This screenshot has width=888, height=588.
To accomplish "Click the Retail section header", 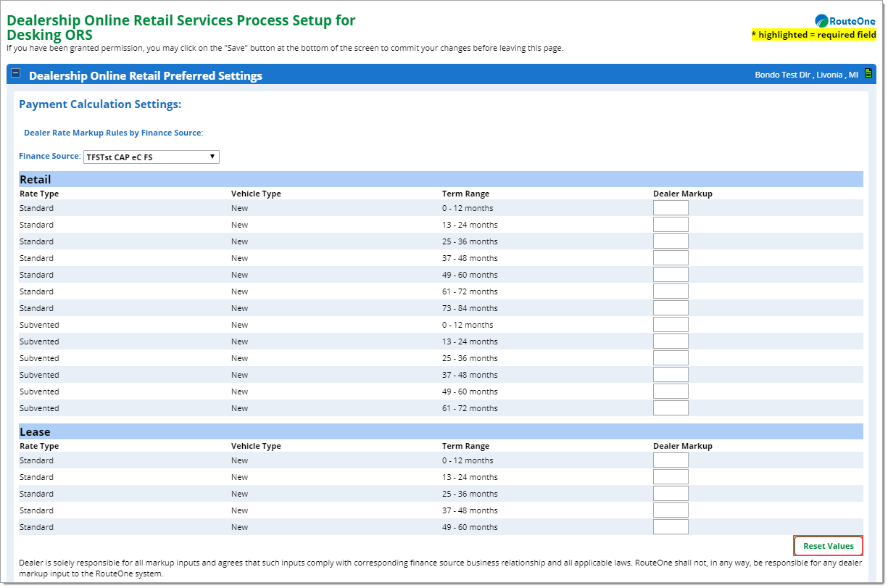I will (x=441, y=179).
